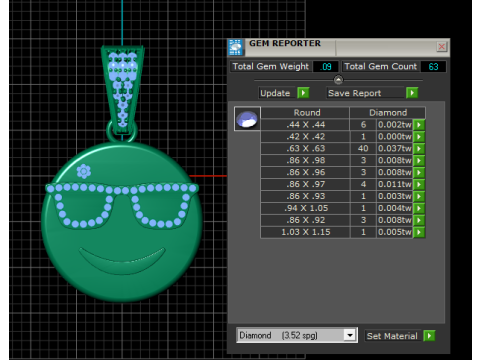Click green arrow in .42 X .42 row
The height and width of the screenshot is (360, 480).
(419, 137)
